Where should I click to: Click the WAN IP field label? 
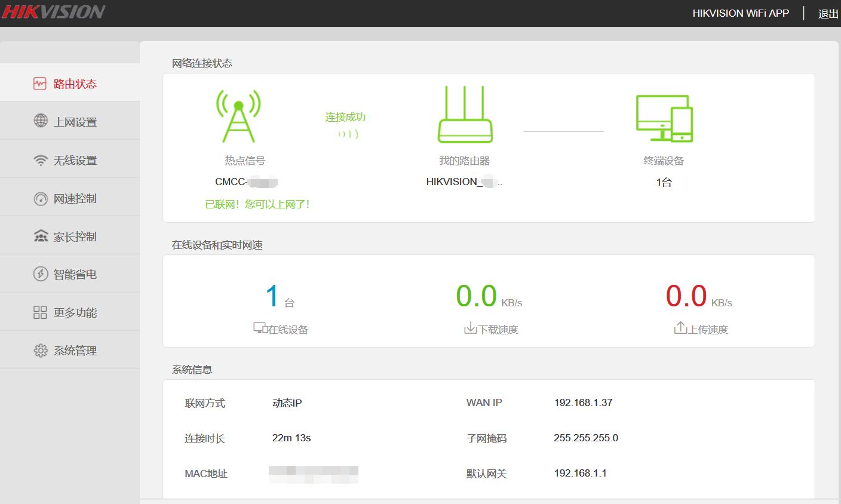click(x=484, y=402)
